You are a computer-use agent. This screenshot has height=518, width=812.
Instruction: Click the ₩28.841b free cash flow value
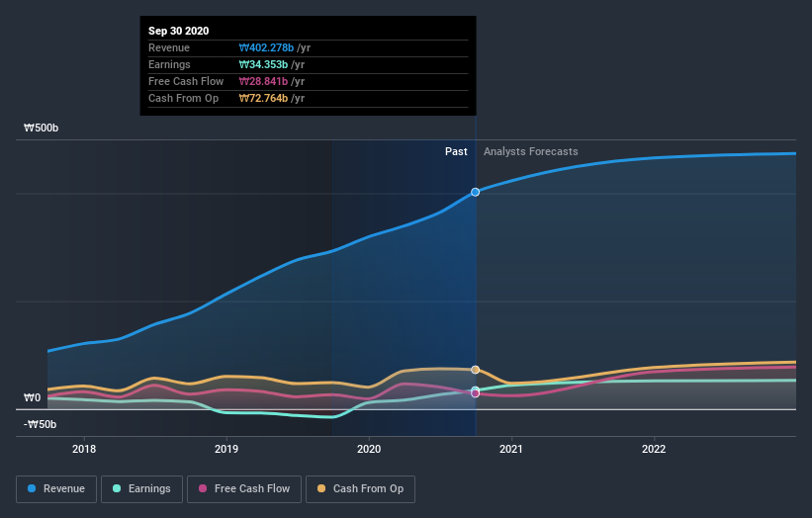pyautogui.click(x=263, y=81)
